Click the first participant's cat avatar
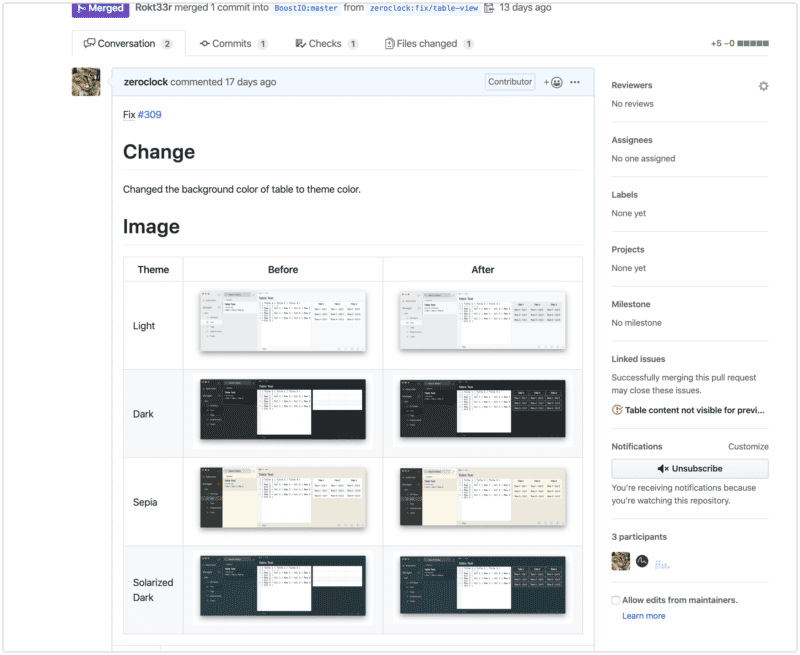 (620, 561)
